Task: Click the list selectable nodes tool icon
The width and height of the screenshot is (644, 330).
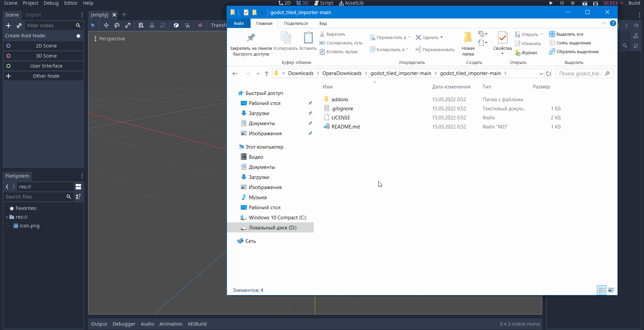Action: (x=141, y=25)
